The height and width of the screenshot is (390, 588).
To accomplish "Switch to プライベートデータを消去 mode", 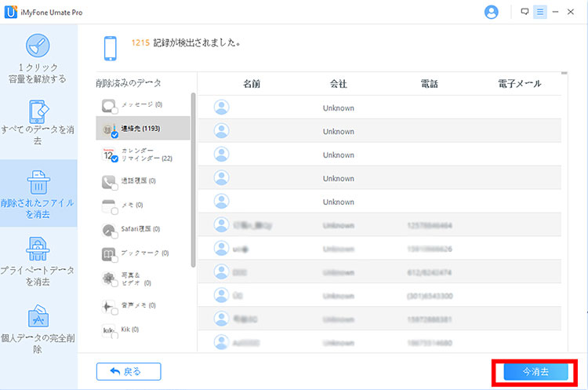I will pyautogui.click(x=38, y=261).
